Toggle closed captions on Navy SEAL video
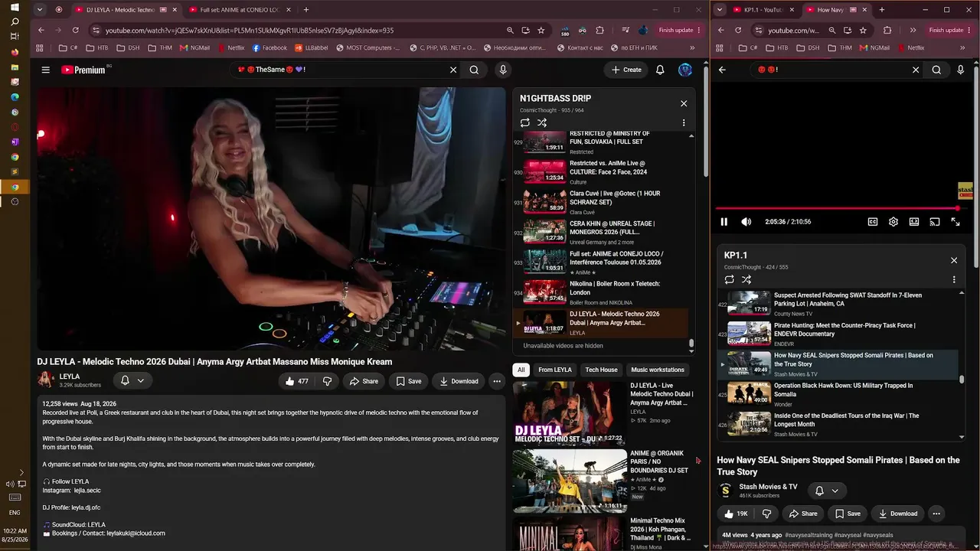Screen dimensions: 980x551 pyautogui.click(x=873, y=222)
